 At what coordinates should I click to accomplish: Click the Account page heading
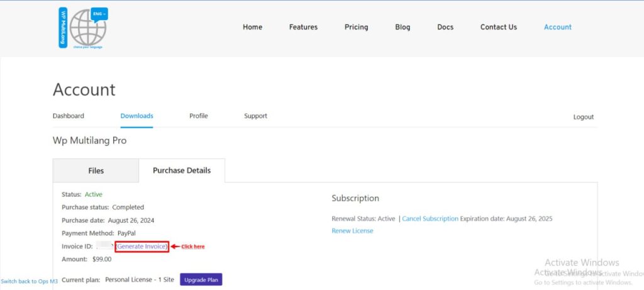coord(84,89)
